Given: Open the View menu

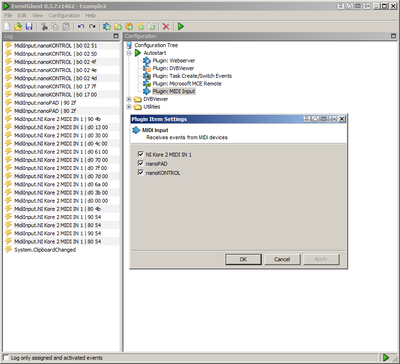Looking at the screenshot, I should (x=38, y=15).
